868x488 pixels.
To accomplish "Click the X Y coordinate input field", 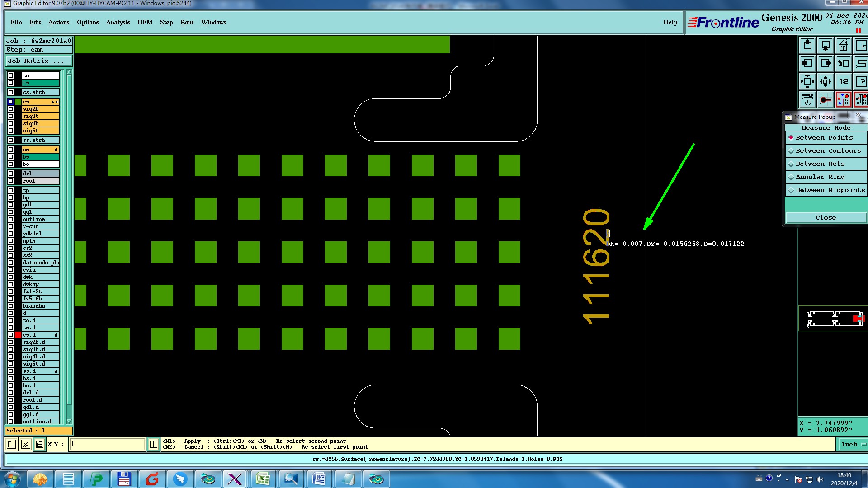I will (x=108, y=444).
